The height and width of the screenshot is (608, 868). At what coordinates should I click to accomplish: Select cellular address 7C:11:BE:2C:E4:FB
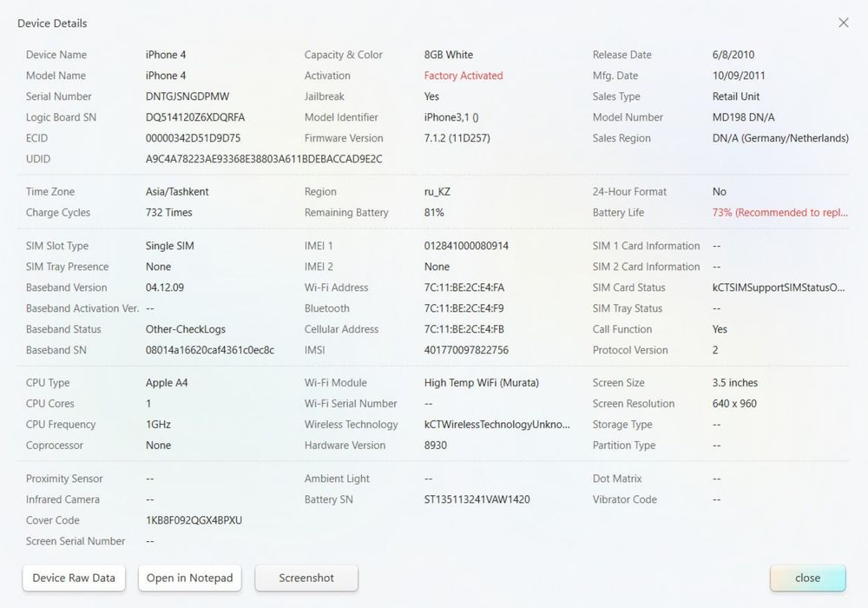(464, 329)
